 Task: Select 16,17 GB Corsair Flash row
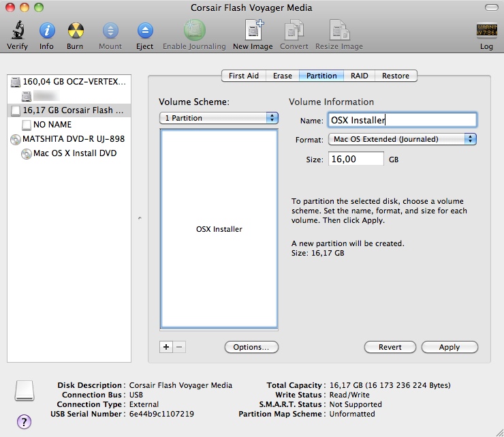point(69,110)
